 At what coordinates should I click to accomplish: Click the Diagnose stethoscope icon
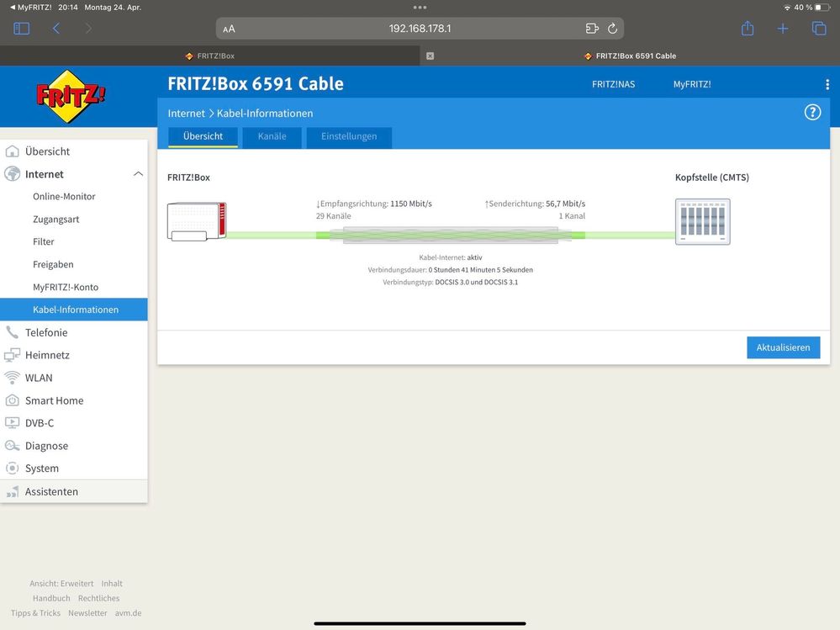coord(12,446)
